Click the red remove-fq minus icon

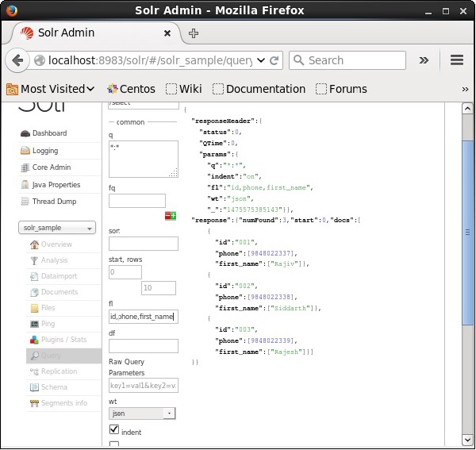[x=167, y=215]
